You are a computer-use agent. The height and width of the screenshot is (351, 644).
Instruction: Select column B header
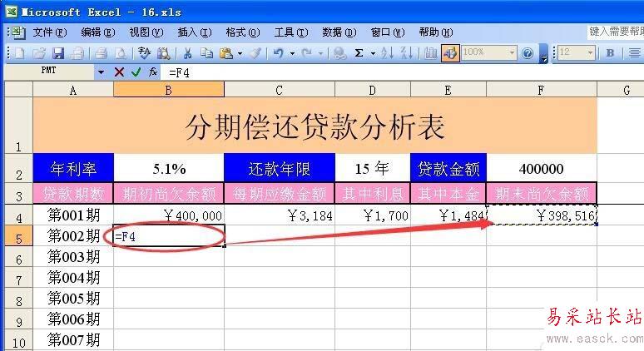coord(169,90)
